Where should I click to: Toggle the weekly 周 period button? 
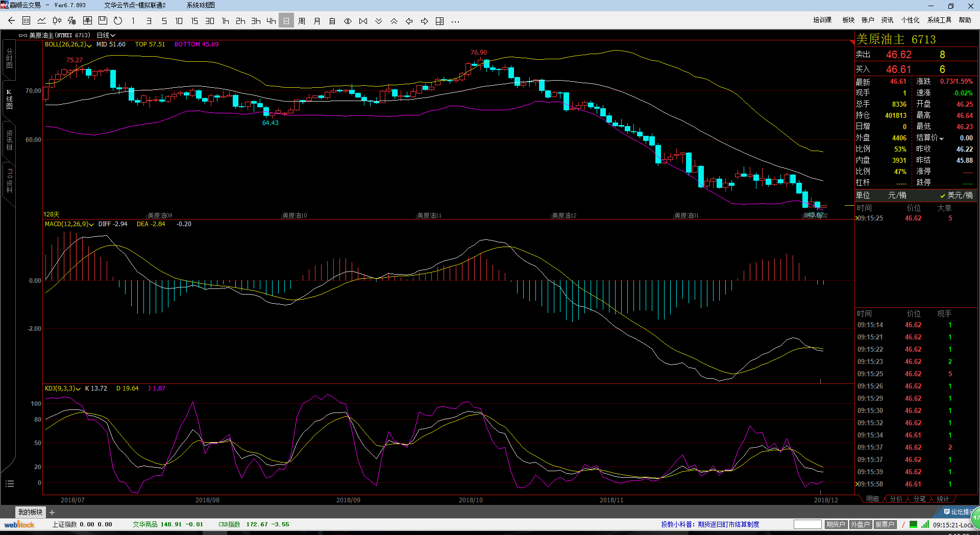tap(302, 21)
